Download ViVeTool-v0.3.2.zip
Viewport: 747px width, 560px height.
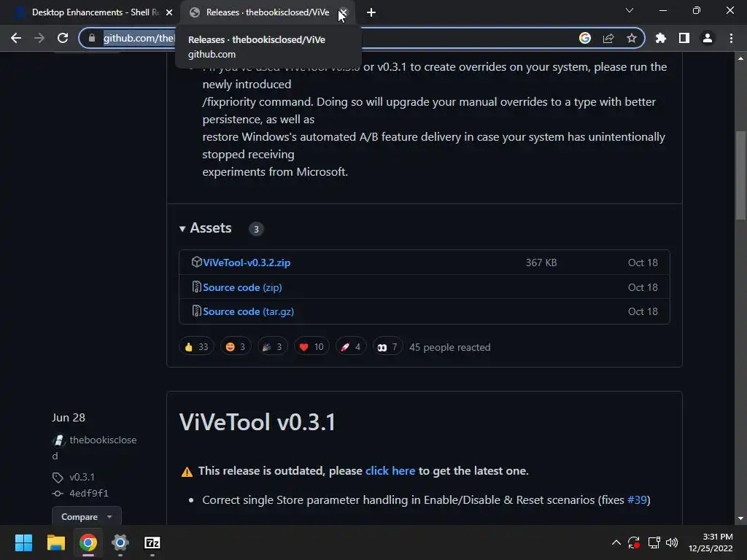tap(247, 262)
